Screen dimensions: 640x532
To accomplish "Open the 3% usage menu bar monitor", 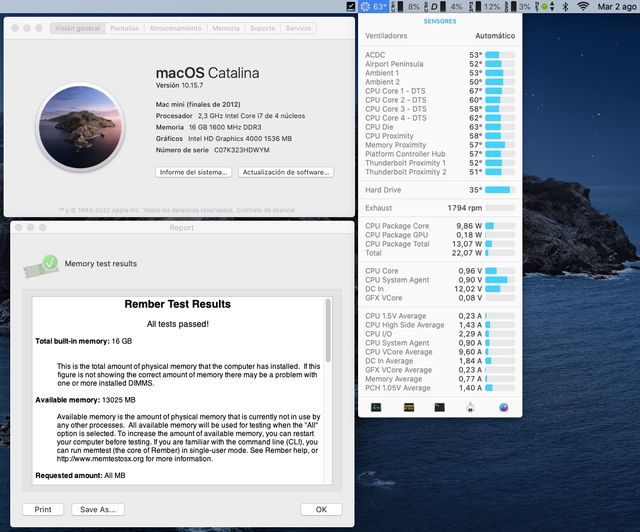I will 518,7.
